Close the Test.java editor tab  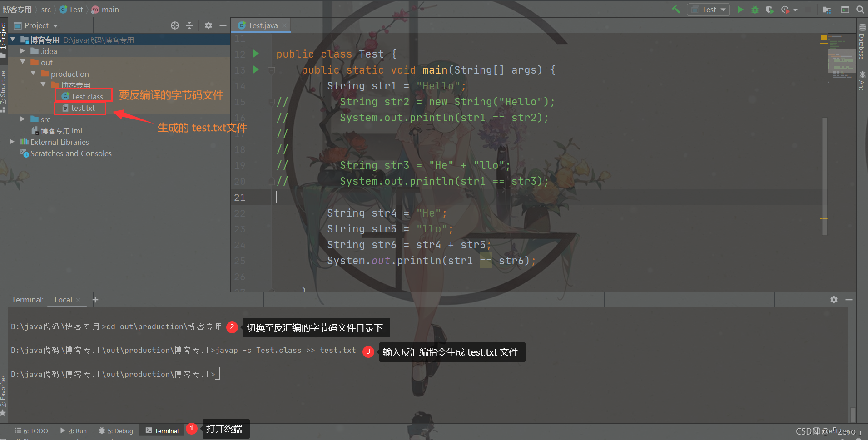284,25
